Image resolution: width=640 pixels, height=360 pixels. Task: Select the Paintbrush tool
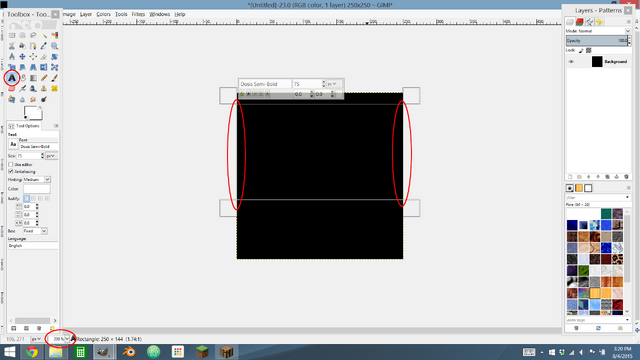(x=54, y=78)
